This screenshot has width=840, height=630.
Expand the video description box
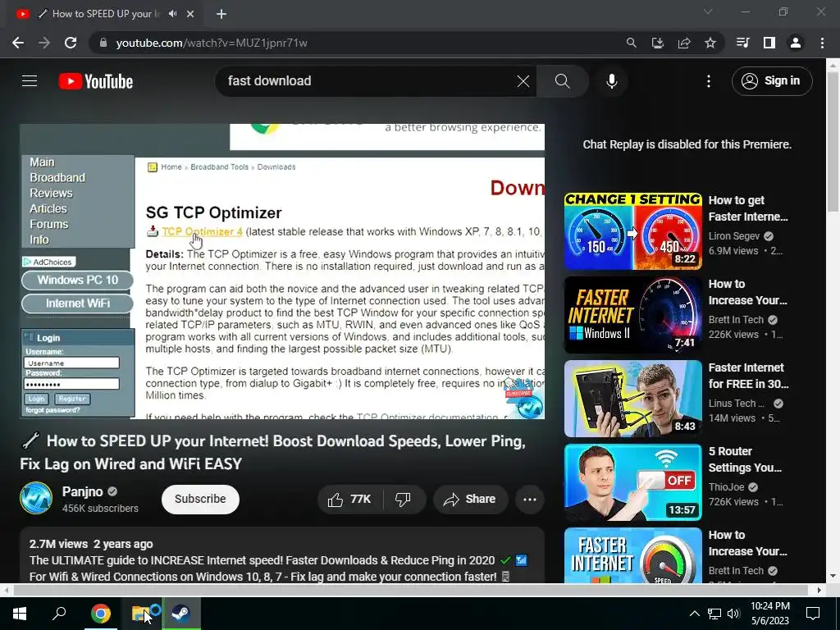pyautogui.click(x=282, y=555)
